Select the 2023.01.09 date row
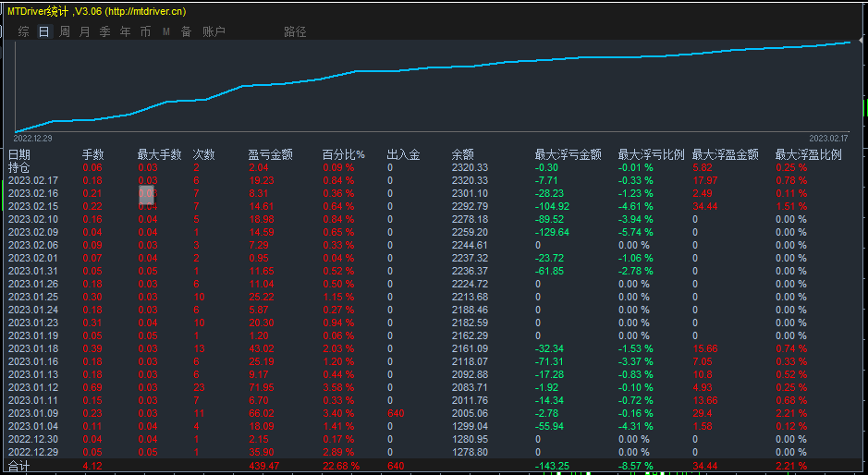The image size is (868, 475). (x=33, y=413)
